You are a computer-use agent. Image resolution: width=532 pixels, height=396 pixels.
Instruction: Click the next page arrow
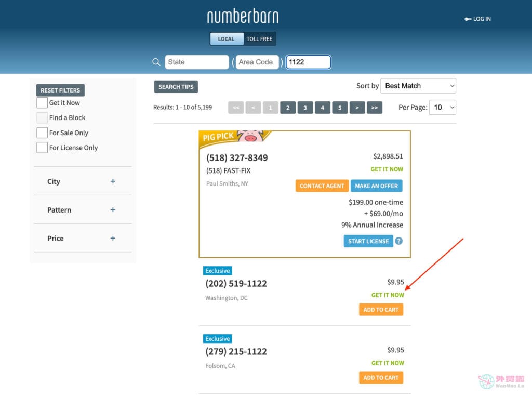pos(357,108)
